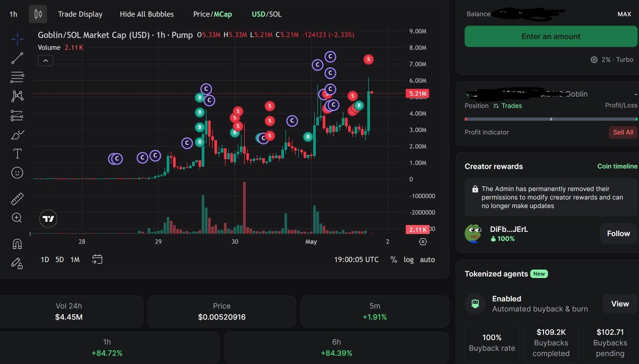Open the 1h timeframe selector
Screen dimensions: 639x364
click(x=13, y=14)
